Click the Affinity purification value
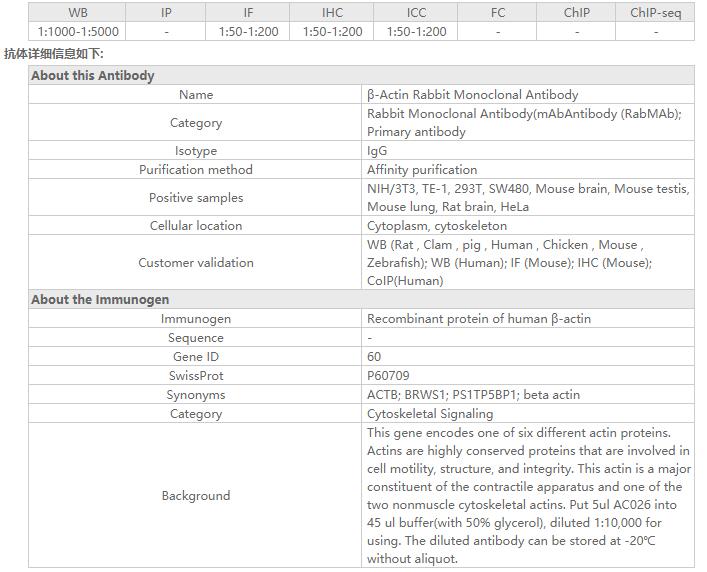The height and width of the screenshot is (572, 707). [422, 170]
